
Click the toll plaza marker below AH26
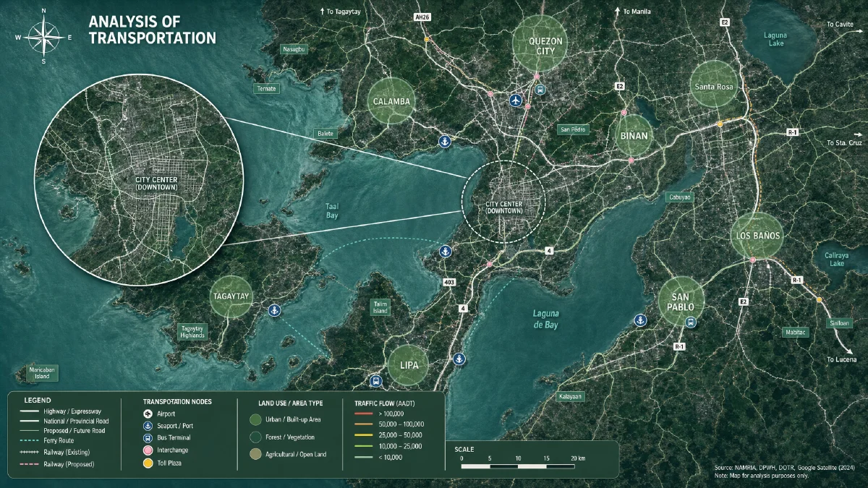[x=427, y=39]
